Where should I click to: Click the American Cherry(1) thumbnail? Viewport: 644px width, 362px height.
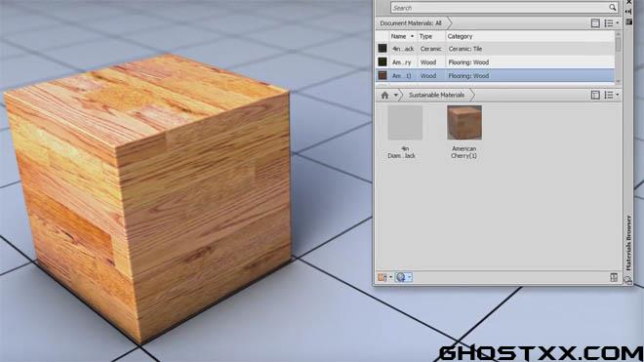464,122
